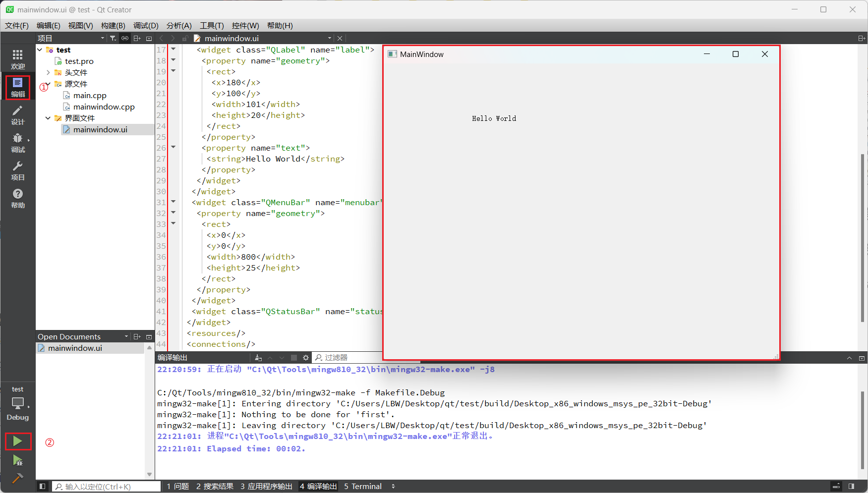Open the 编辑(E) menu
This screenshot has height=493, width=868.
[x=49, y=26]
